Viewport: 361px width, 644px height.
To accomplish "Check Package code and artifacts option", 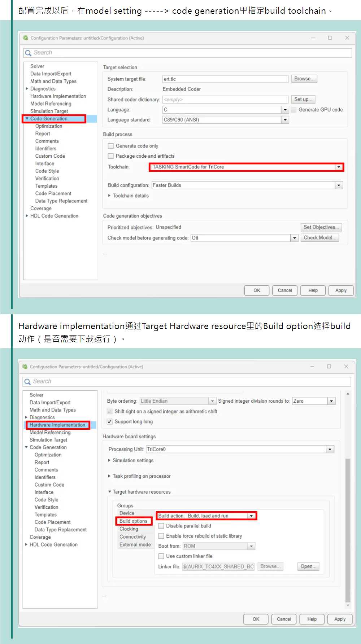I will (111, 156).
